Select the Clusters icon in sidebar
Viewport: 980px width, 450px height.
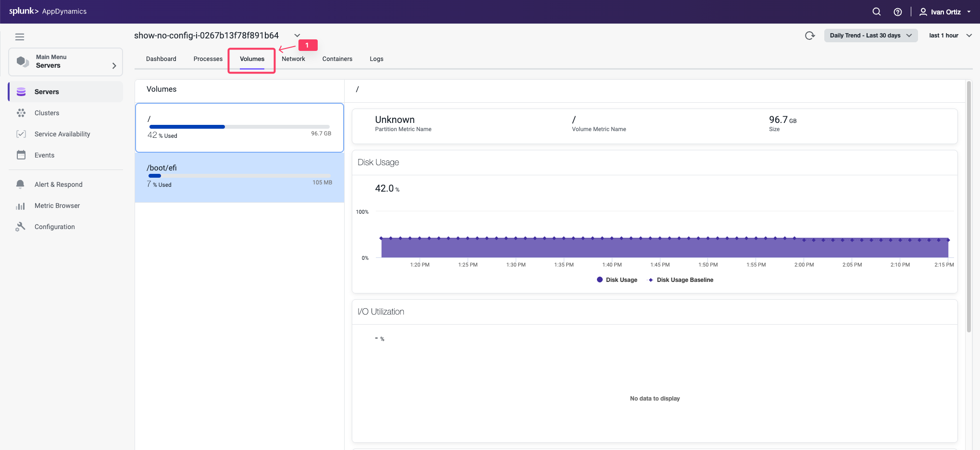point(21,113)
